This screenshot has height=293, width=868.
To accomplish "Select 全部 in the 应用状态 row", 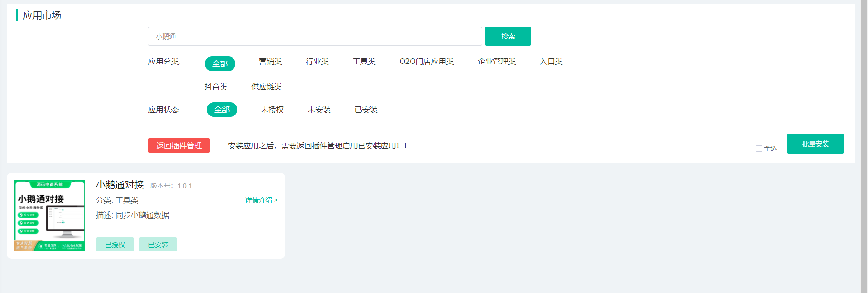I will pos(222,110).
